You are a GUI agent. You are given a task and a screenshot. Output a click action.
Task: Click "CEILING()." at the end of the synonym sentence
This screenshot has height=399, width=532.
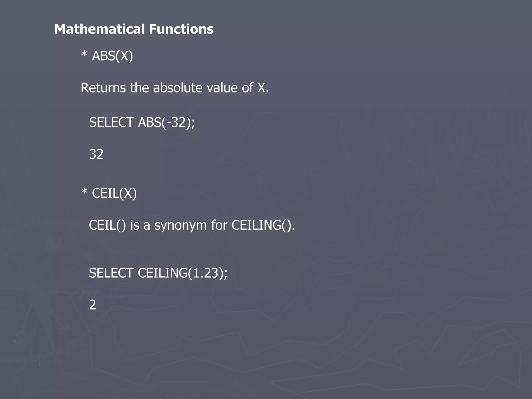(263, 225)
